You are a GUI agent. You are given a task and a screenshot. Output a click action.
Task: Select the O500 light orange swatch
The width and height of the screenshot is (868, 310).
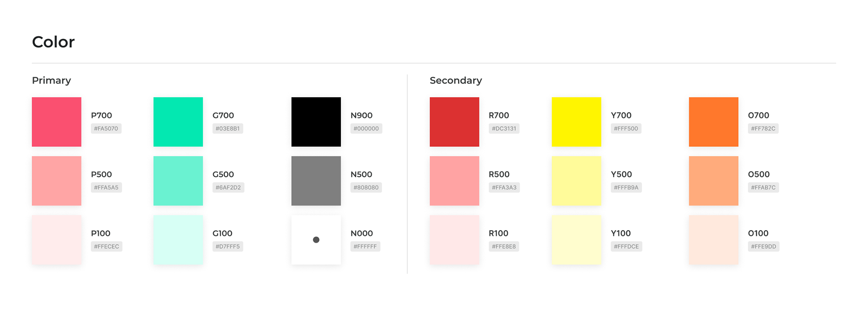[713, 181]
